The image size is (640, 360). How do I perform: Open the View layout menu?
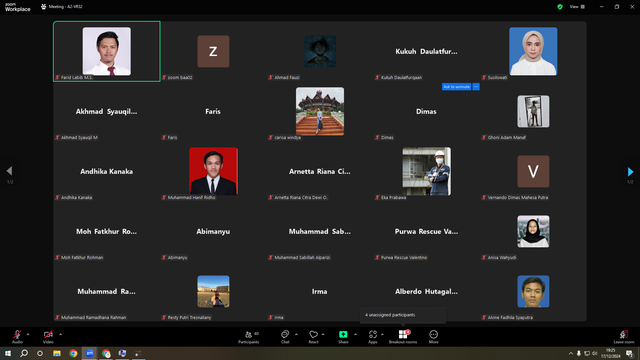point(577,7)
